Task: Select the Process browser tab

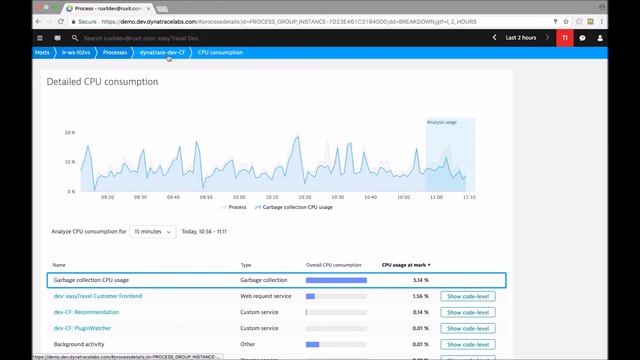Action: click(108, 8)
